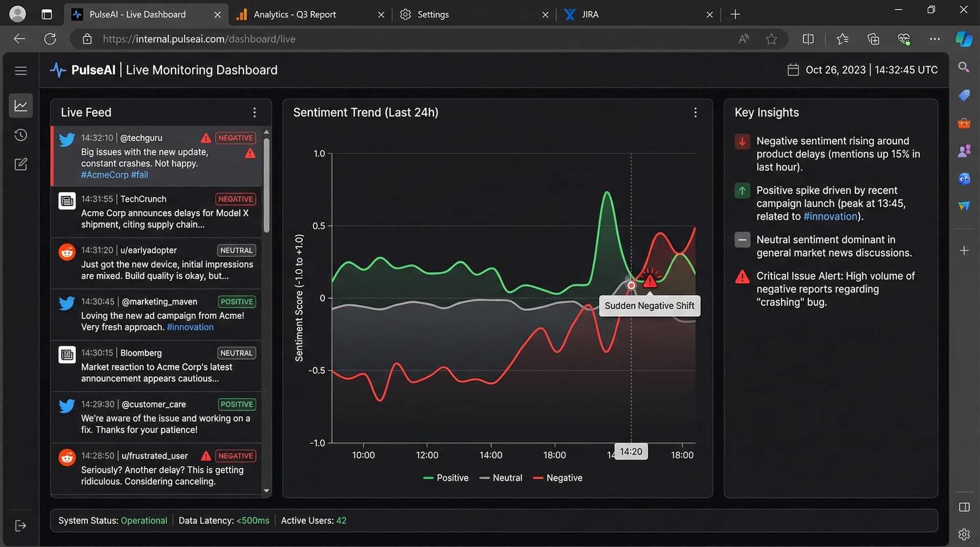Screen dimensions: 980x547
Task: Click the news icon on the TechCrunch item
Action: pos(67,201)
